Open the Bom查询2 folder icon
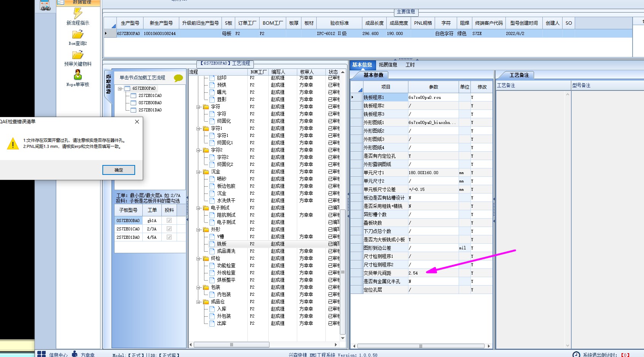The height and width of the screenshot is (357, 644). coord(78,35)
